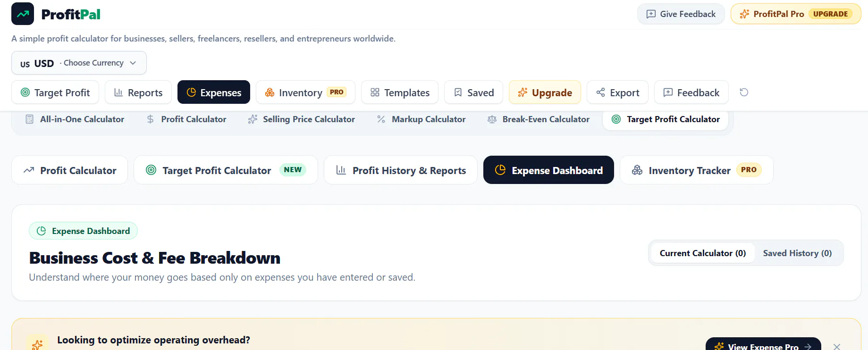This screenshot has height=350, width=868.
Task: Click the ProfitPal Pro Upgrade button
Action: pos(796,14)
